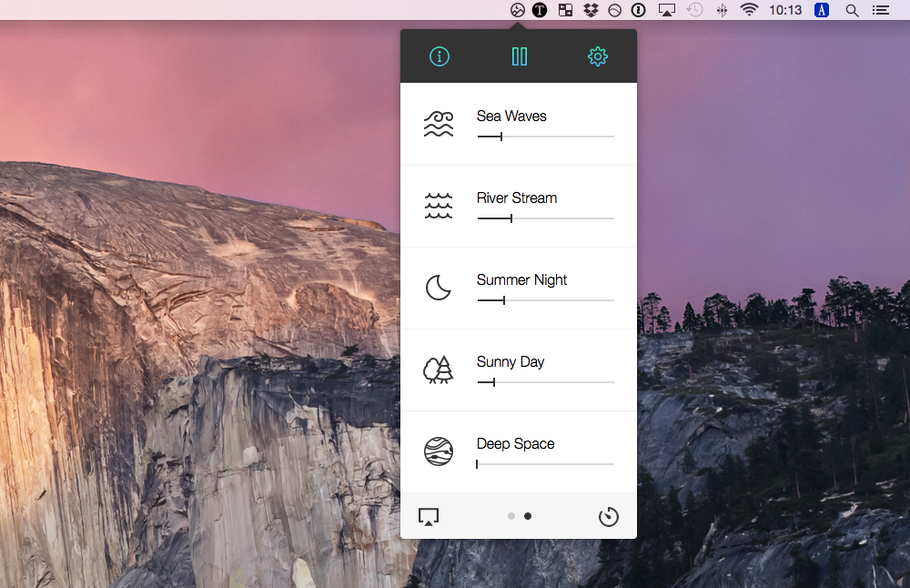Image resolution: width=910 pixels, height=588 pixels.
Task: Toggle the Sea Waves sound icon
Action: 439,124
